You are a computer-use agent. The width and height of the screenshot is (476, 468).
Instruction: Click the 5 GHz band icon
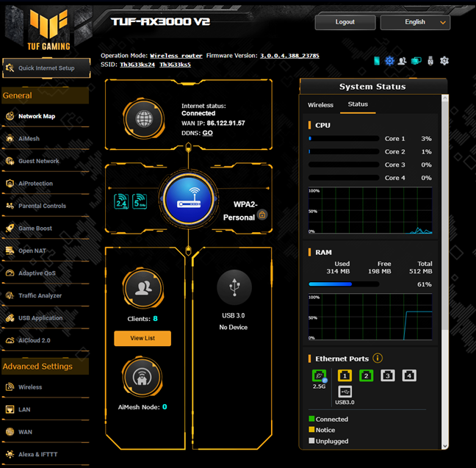coord(140,201)
